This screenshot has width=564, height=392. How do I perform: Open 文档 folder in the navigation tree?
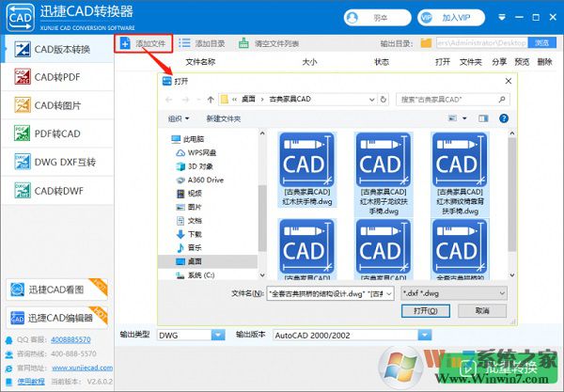[190, 221]
